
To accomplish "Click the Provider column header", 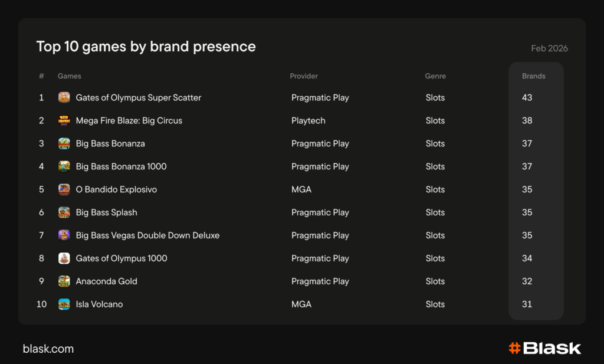I will point(304,76).
